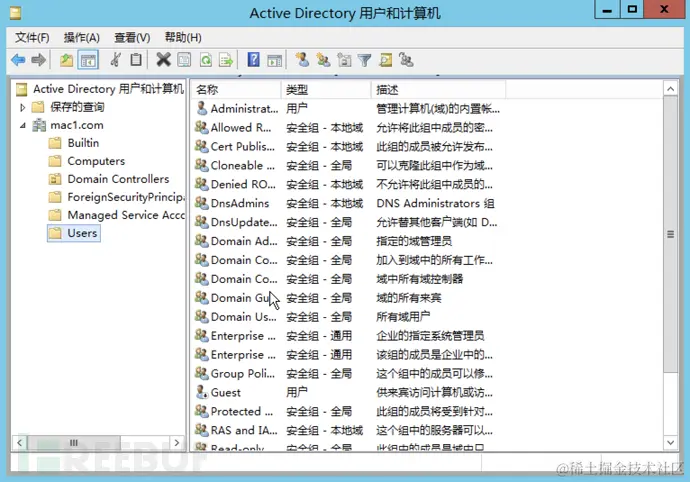Select the Denied RO... group row
Screen dimensions: 690x482
click(347, 184)
